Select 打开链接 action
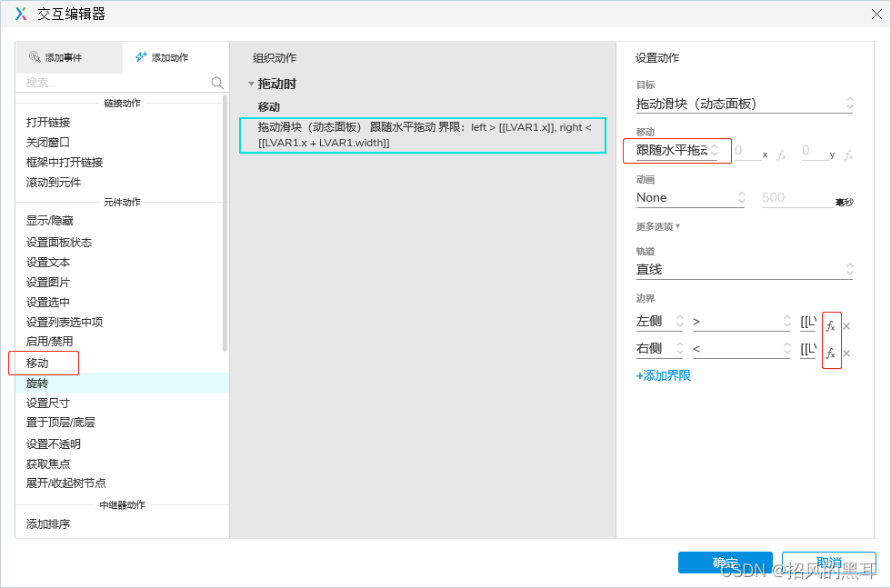The width and height of the screenshot is (891, 588). 48,122
